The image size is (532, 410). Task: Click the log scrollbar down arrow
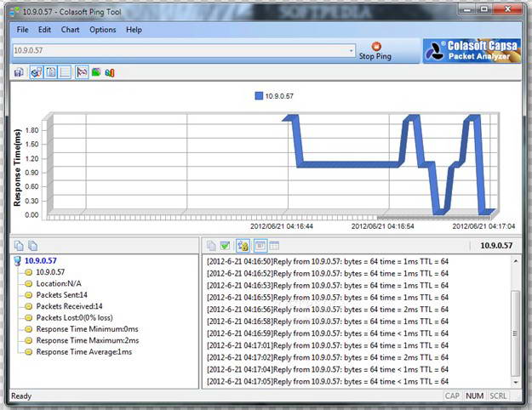(x=515, y=382)
